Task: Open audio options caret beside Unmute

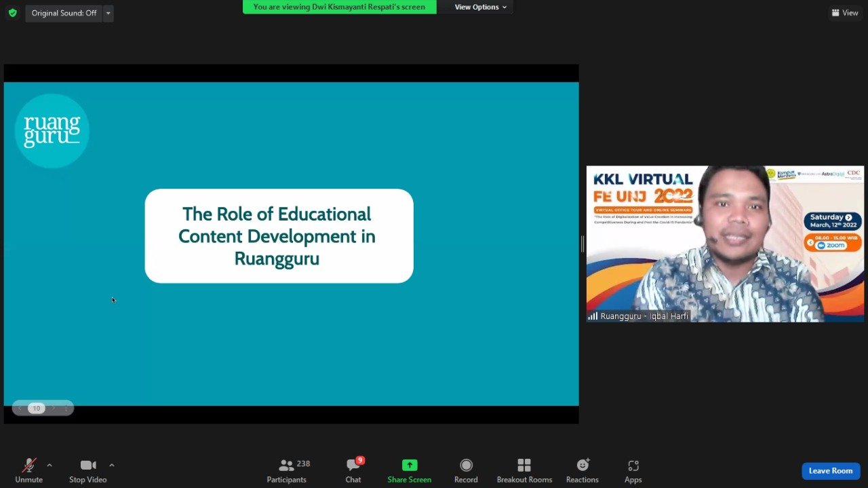Action: (50, 465)
